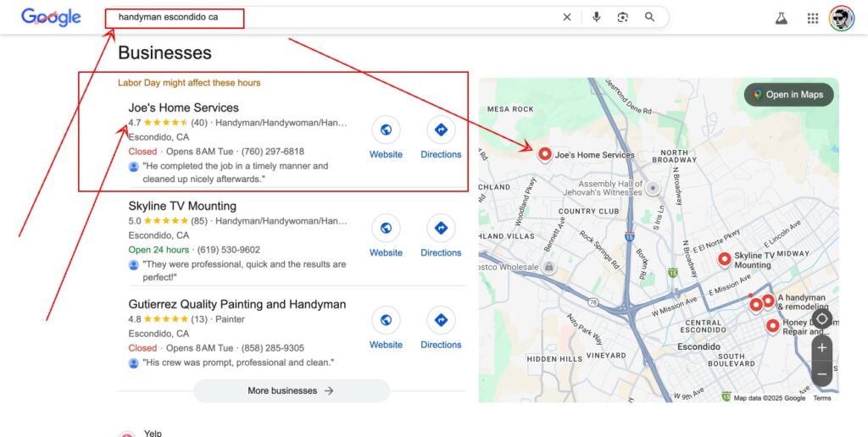
Task: Visit Joe's Home Services website
Action: (386, 137)
